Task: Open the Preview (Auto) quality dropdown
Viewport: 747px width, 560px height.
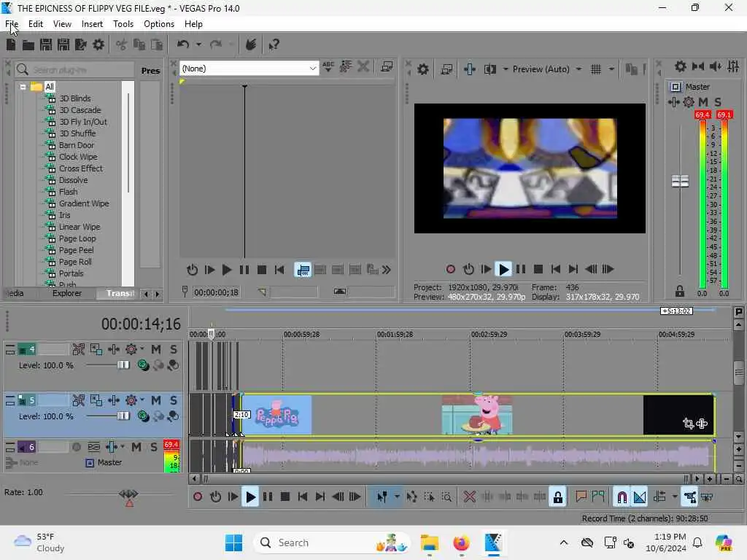Action: click(x=578, y=69)
